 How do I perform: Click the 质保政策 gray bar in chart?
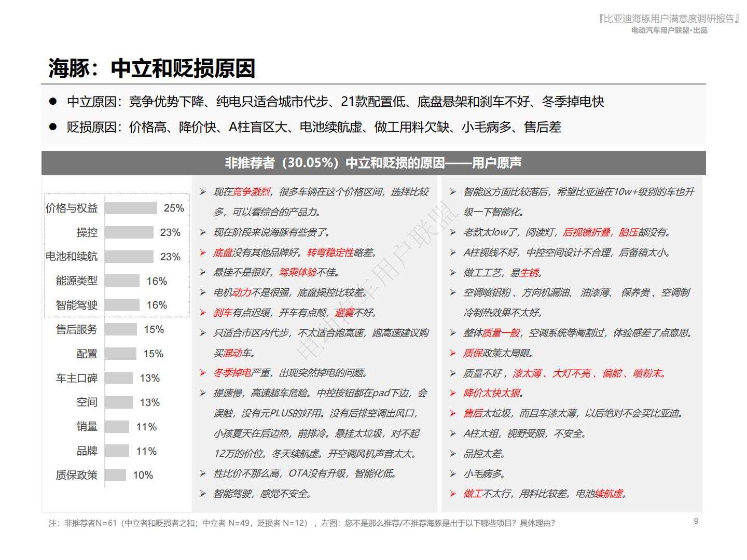pos(115,475)
